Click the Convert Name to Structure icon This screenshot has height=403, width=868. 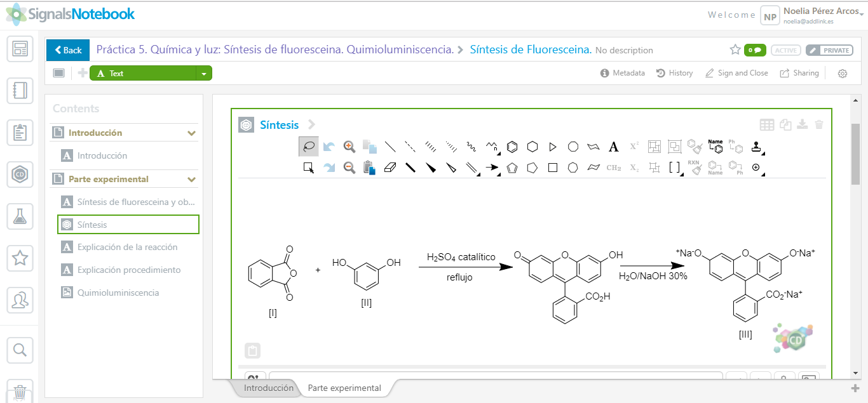[x=715, y=147]
